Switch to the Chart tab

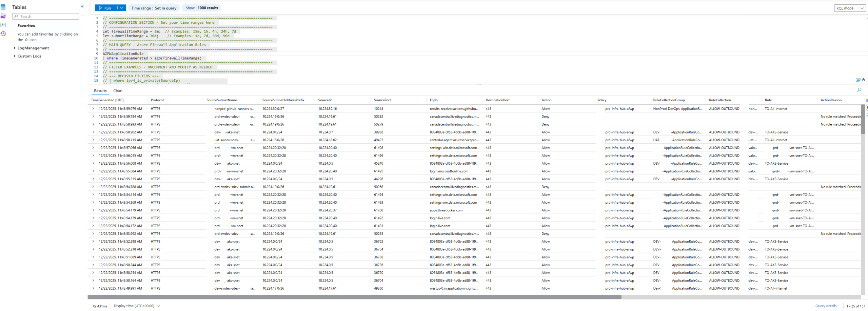pos(118,91)
